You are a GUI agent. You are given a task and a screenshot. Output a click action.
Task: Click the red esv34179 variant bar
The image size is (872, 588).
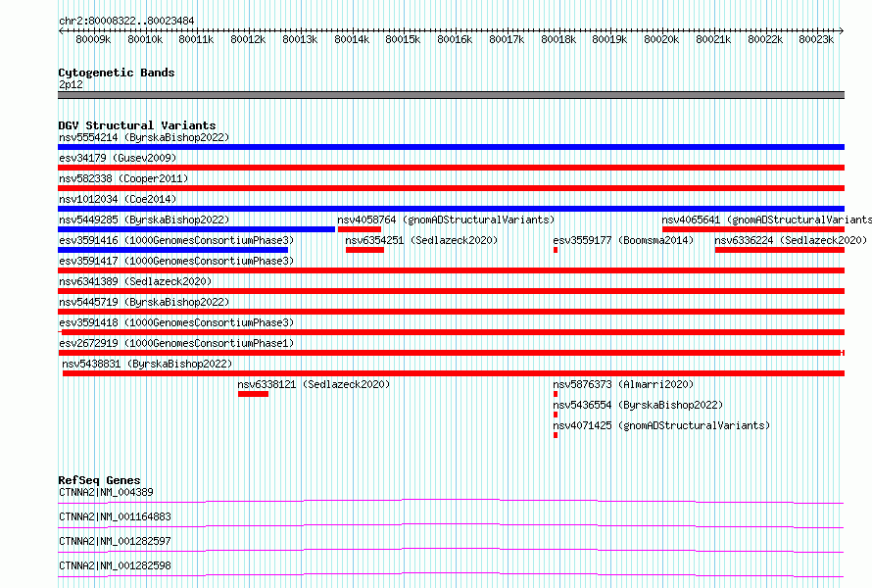point(451,168)
